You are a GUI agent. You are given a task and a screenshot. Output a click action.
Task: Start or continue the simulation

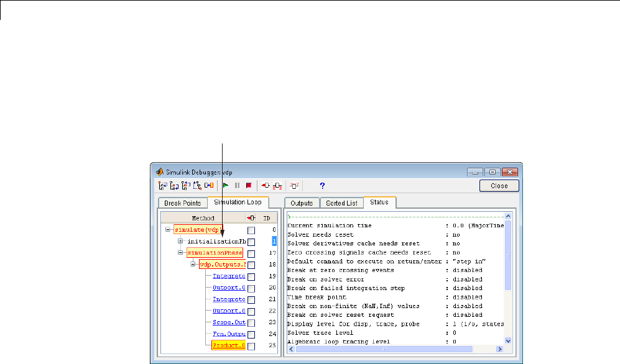(x=226, y=186)
